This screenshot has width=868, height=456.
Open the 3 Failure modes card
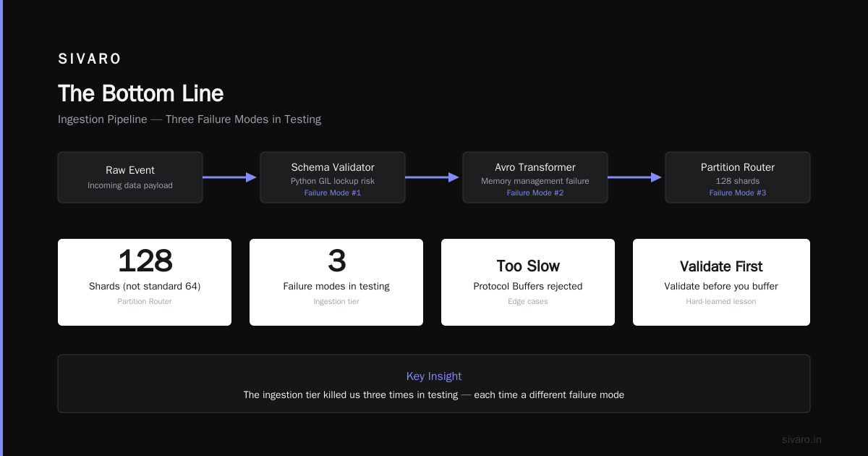pos(336,282)
